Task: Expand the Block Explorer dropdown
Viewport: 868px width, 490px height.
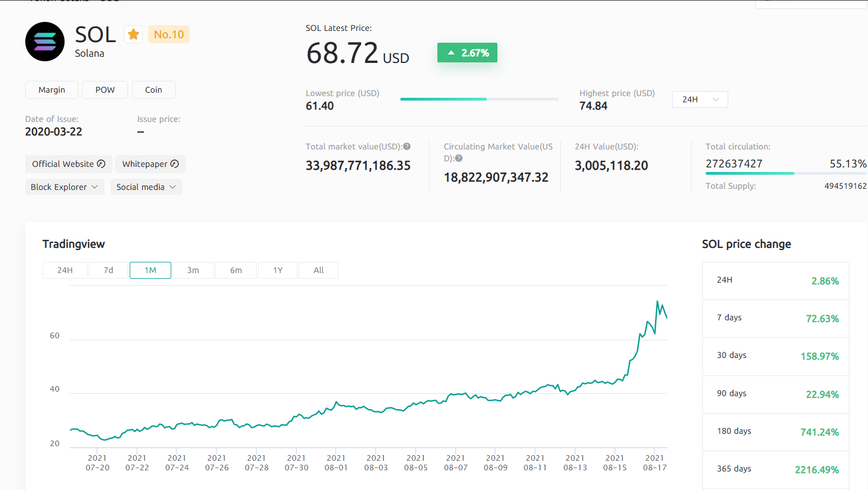Action: 65,187
